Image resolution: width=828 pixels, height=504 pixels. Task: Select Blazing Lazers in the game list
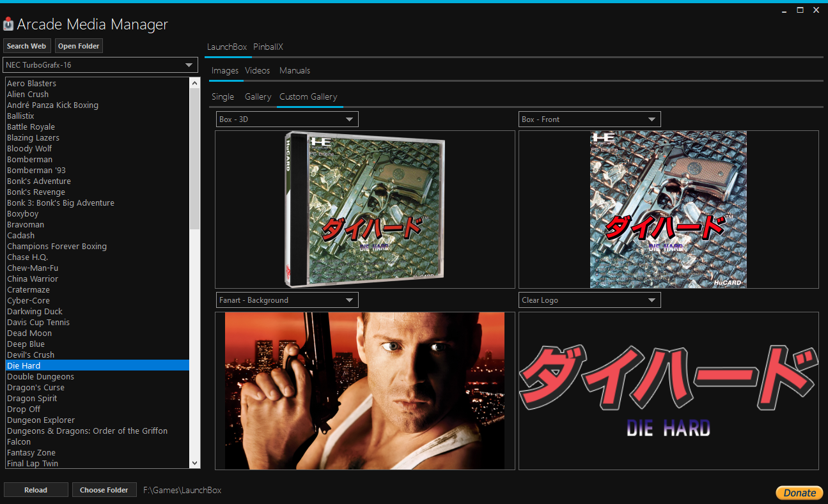tap(97, 138)
